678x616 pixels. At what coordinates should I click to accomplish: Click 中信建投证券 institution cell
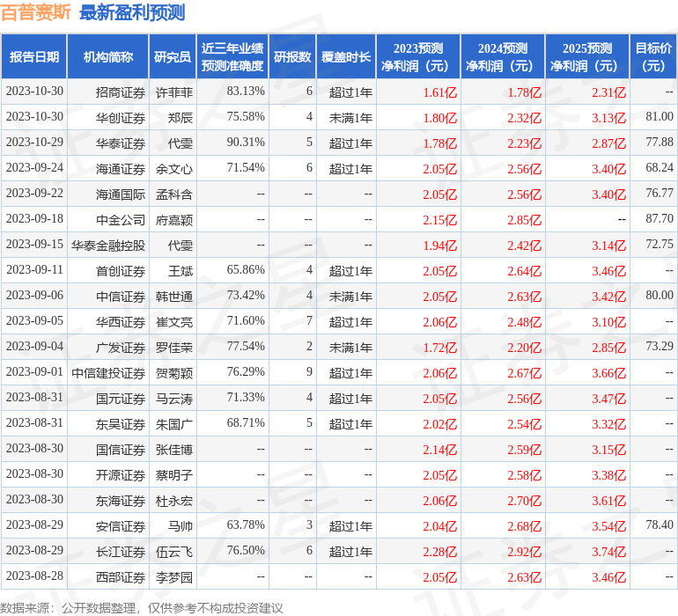(x=108, y=373)
